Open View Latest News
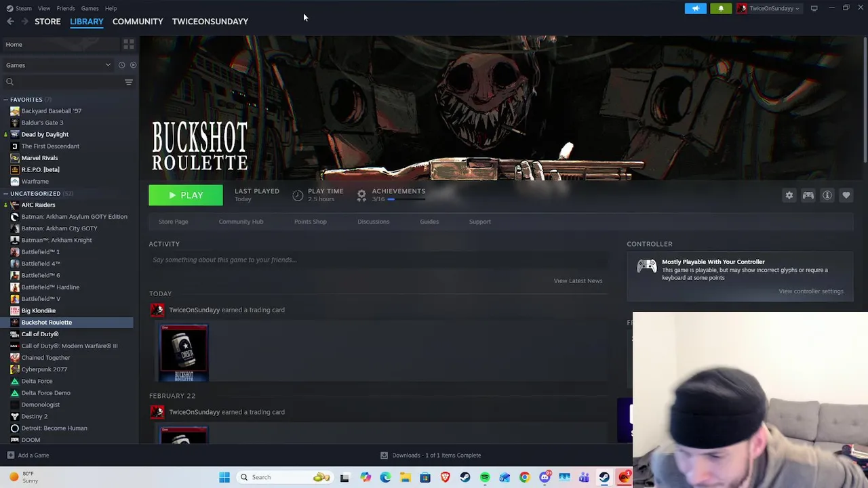The height and width of the screenshot is (488, 868). click(578, 281)
